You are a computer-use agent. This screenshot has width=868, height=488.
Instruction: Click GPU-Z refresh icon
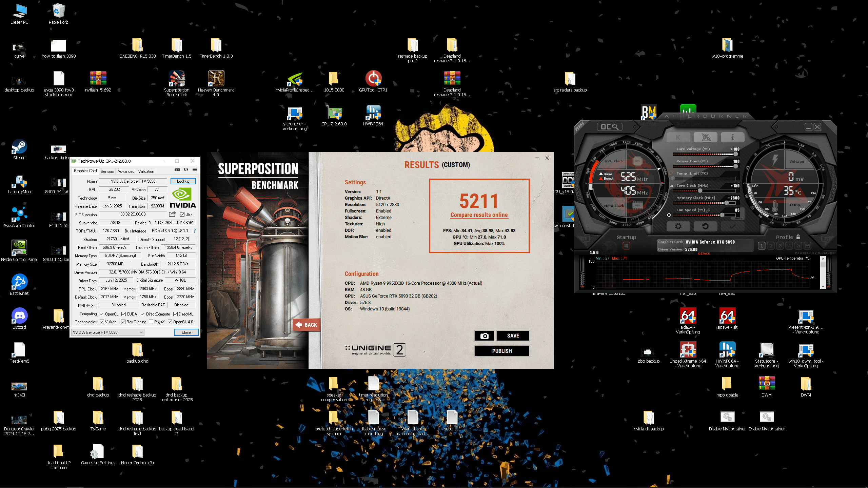(x=186, y=170)
